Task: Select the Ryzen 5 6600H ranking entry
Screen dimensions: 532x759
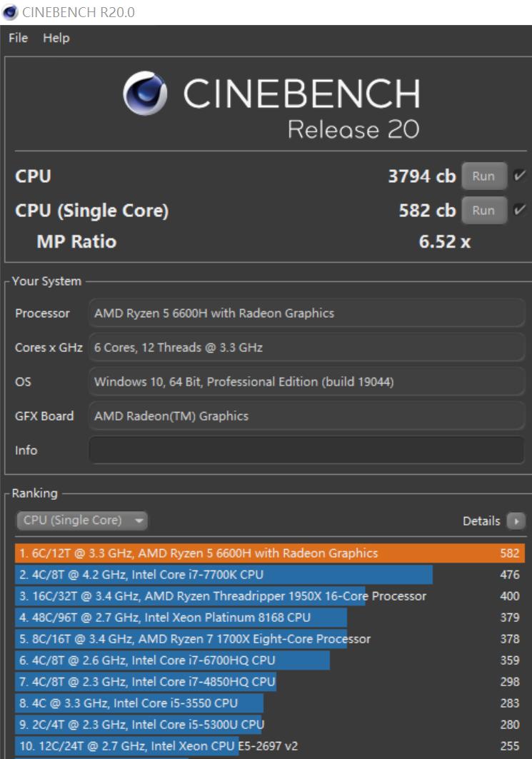Action: click(269, 553)
